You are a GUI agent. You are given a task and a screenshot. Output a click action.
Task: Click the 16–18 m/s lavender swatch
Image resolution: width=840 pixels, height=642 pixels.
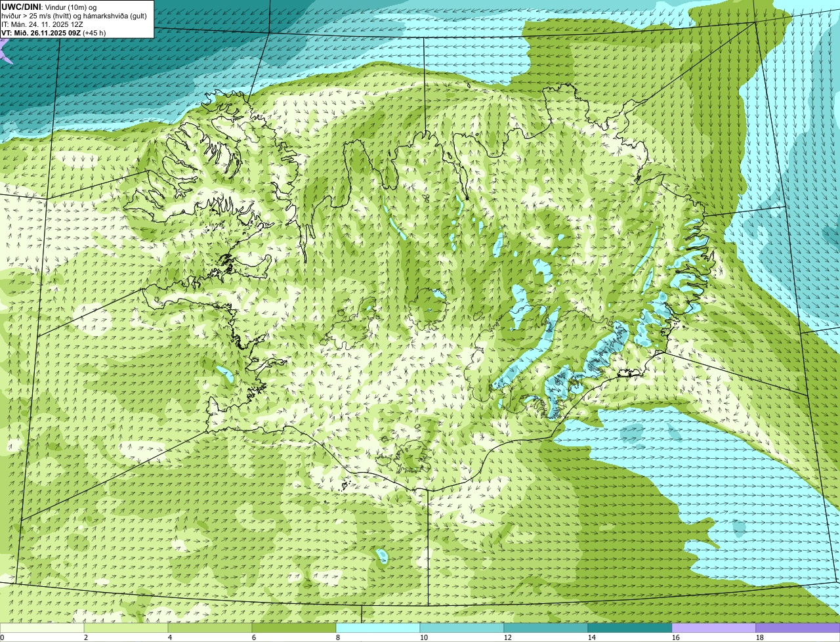[714, 628]
